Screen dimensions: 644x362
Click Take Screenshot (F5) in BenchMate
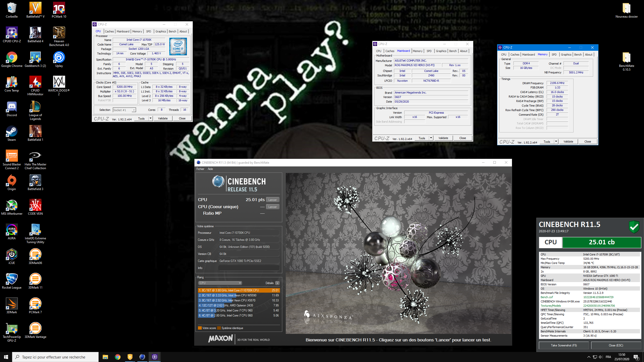coord(564,345)
